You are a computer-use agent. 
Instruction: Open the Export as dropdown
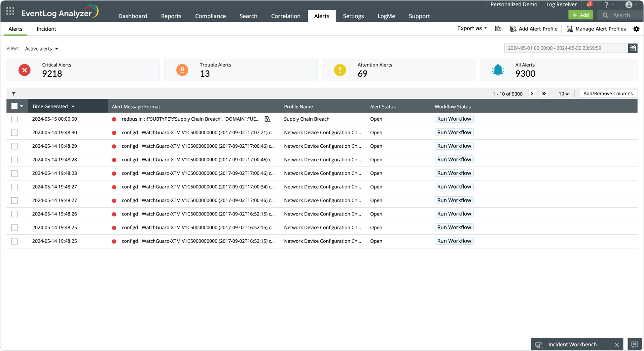point(472,29)
